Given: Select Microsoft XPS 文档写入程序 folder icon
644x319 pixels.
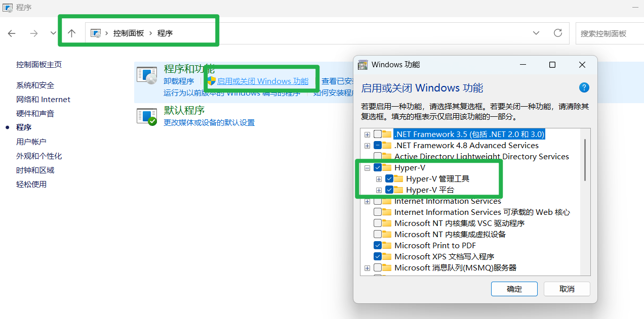Looking at the screenshot, I should [x=387, y=257].
